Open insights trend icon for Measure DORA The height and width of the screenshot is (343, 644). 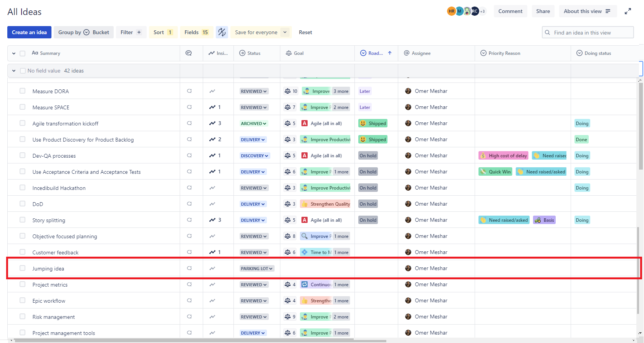click(212, 91)
